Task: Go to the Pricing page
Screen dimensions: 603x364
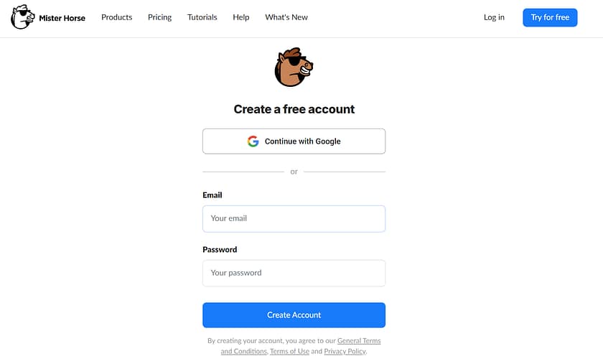Action: pos(159,17)
